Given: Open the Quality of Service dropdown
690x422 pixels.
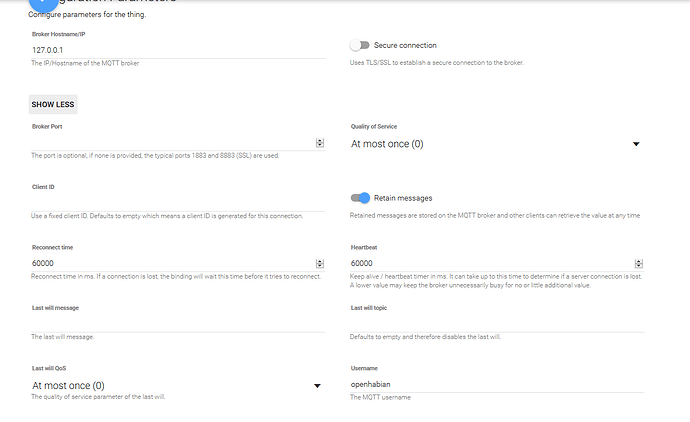Looking at the screenshot, I should pyautogui.click(x=494, y=144).
